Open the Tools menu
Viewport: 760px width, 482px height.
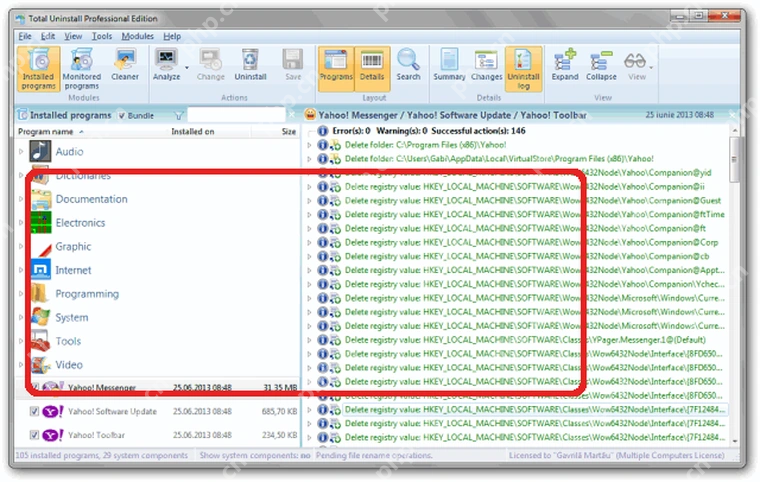(102, 36)
